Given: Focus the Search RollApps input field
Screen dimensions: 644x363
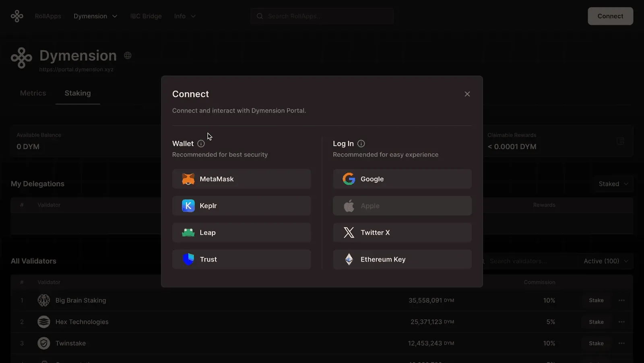Looking at the screenshot, I should tap(322, 16).
